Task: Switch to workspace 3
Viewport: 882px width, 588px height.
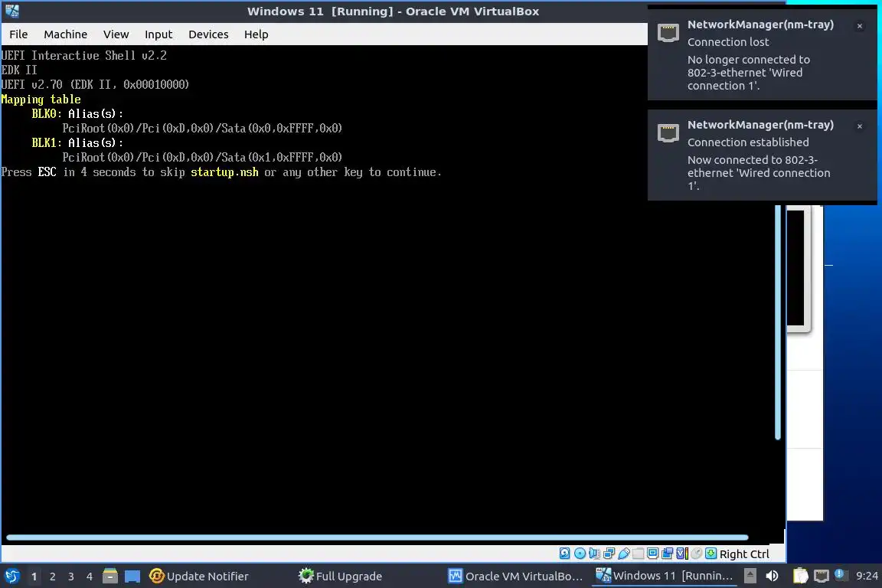Action: [x=71, y=577]
